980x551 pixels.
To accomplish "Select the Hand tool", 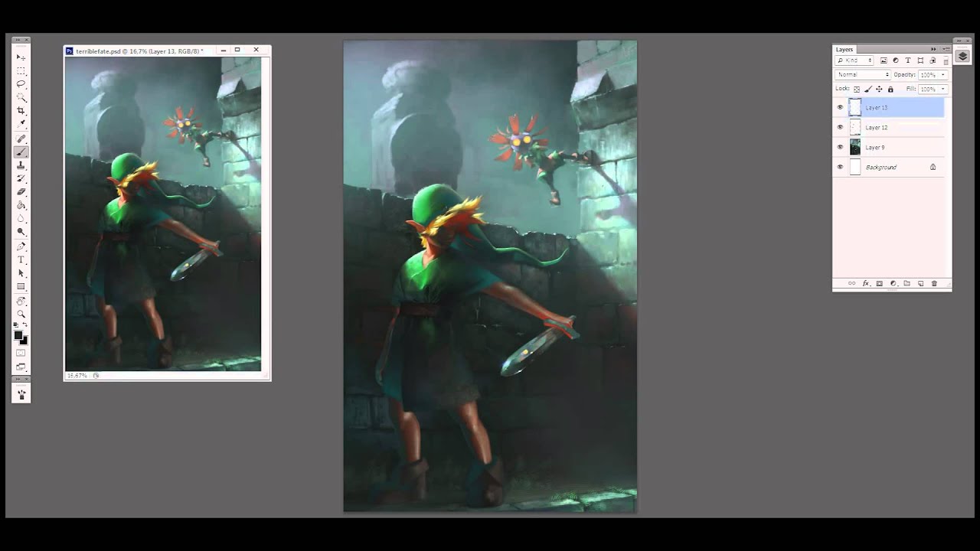I will (x=21, y=301).
